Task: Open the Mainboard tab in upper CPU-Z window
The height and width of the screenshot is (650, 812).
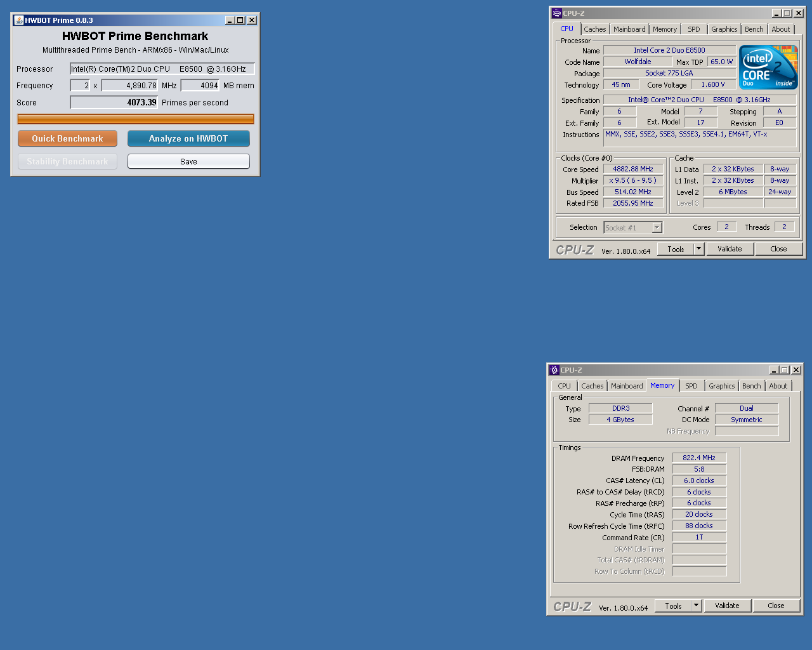Action: 629,29
